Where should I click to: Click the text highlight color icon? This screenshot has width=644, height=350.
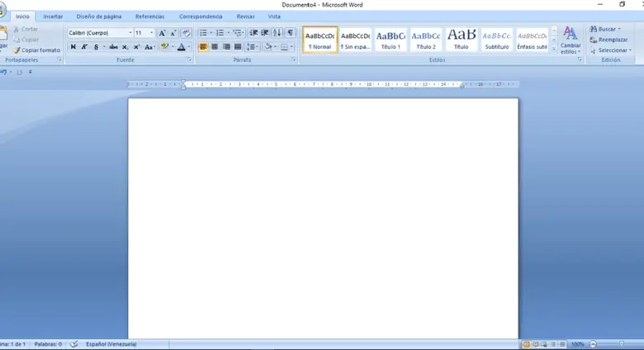tap(164, 47)
